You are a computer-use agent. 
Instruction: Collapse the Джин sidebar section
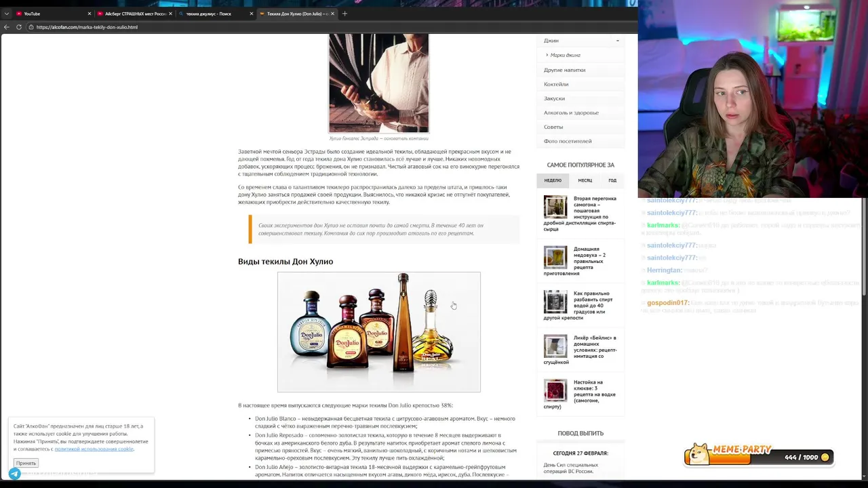click(617, 41)
